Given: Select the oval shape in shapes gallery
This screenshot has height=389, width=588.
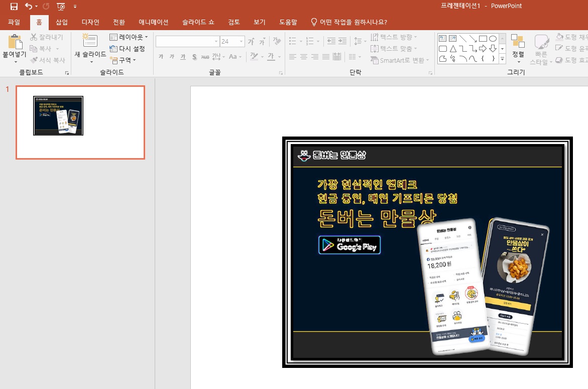Looking at the screenshot, I should (x=493, y=38).
